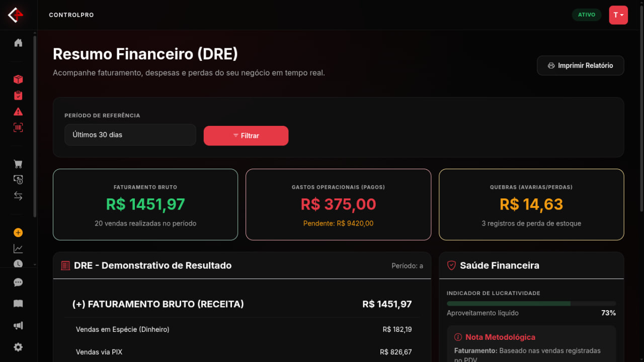Click Aproveitamento líquido label
This screenshot has width=644, height=362.
coord(482,313)
